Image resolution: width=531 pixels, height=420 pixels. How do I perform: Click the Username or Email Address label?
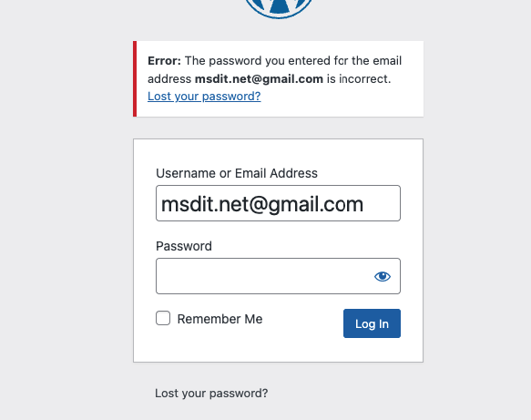(x=237, y=173)
